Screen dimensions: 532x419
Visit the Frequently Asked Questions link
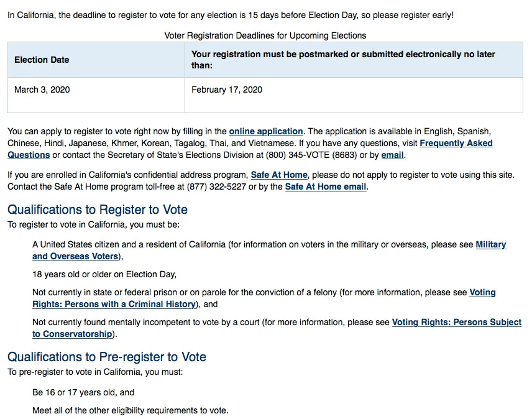click(456, 143)
